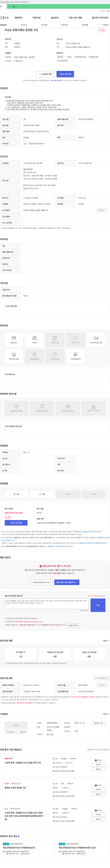Click the 통근버스 benefit icon
The width and height of the screenshot is (110, 868).
14,340
